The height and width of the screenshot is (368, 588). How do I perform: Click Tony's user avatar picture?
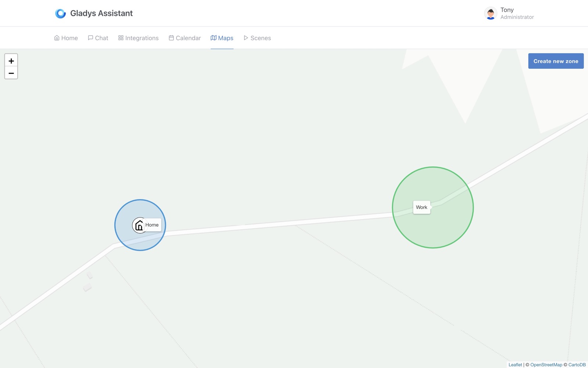tap(490, 14)
